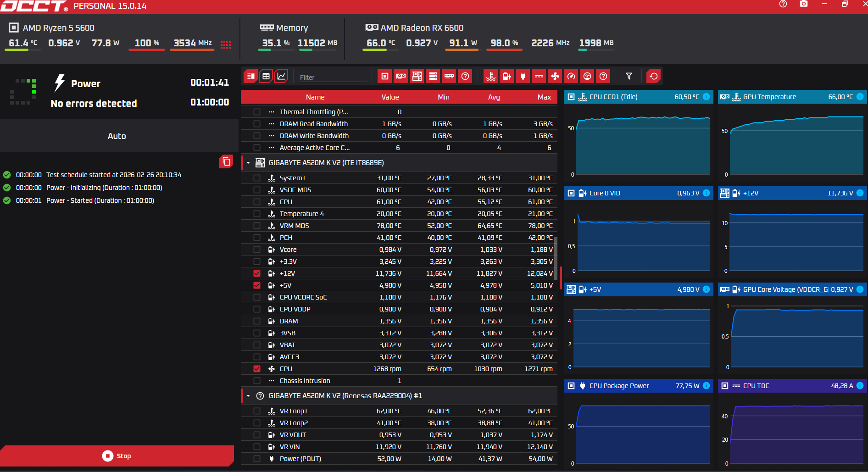Sort the sensor table by Avg column
Image resolution: width=868 pixels, height=472 pixels.
494,97
